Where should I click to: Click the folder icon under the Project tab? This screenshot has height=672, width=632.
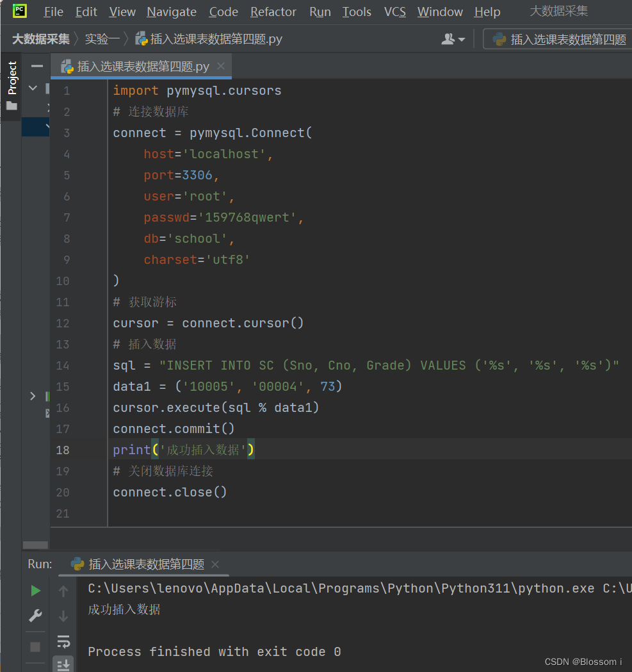[12, 106]
